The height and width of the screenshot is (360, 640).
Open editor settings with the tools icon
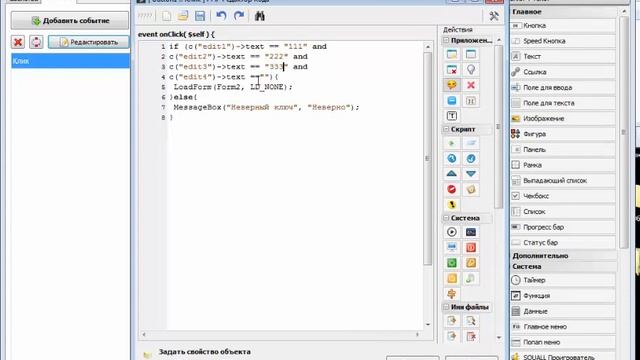coord(494,16)
